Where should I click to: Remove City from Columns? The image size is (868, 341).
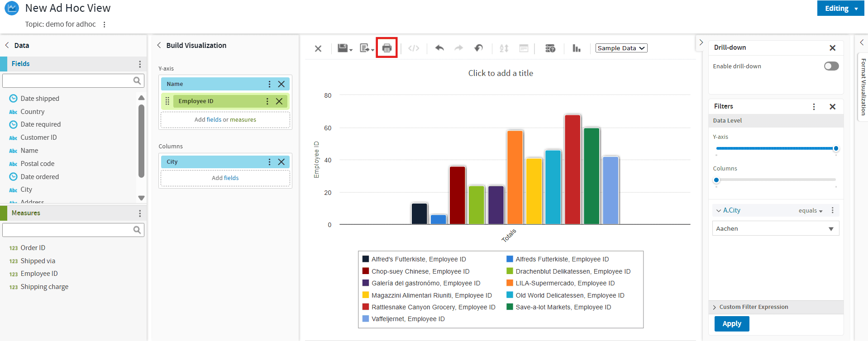pyautogui.click(x=281, y=162)
